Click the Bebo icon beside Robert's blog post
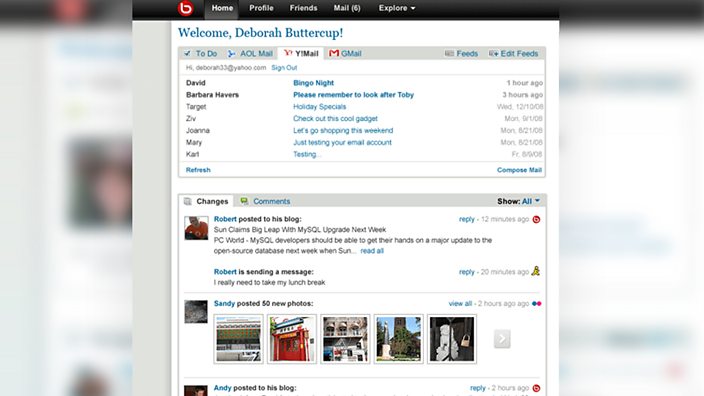The image size is (704, 396). tap(536, 220)
